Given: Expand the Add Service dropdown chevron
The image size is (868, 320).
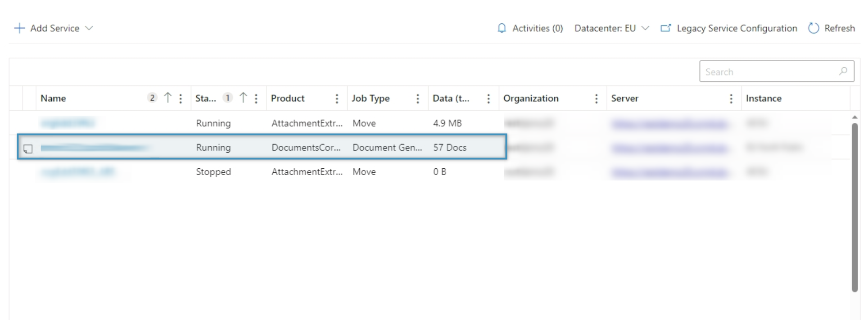Looking at the screenshot, I should (89, 28).
